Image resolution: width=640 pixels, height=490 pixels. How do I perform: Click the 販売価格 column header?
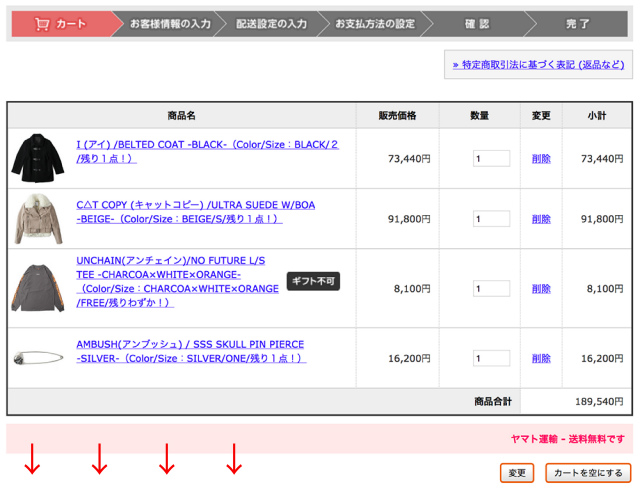coord(397,116)
